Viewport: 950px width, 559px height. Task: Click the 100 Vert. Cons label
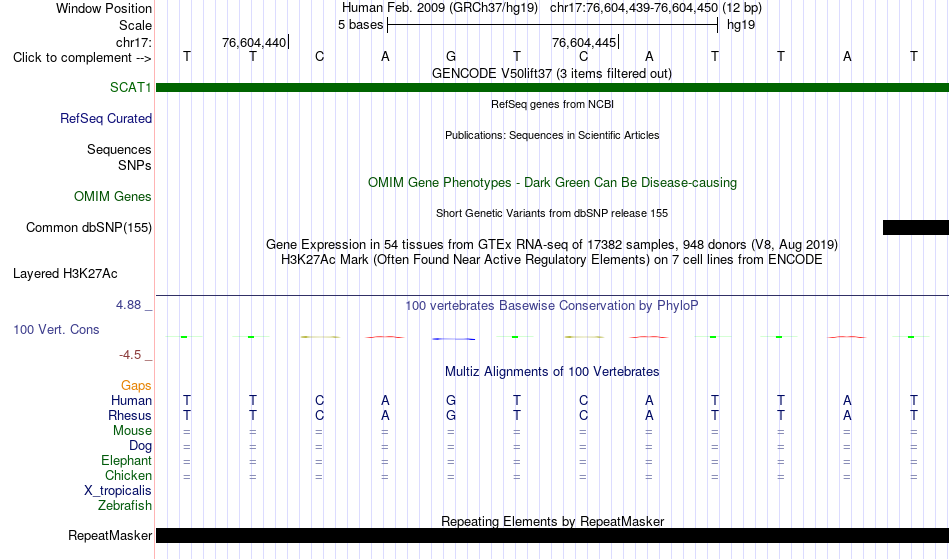(56, 329)
